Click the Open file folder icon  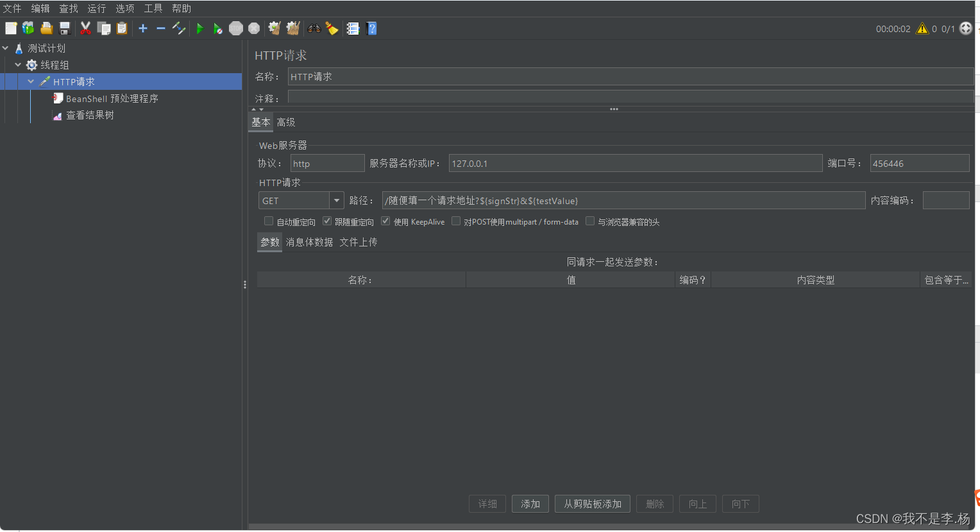pos(47,28)
